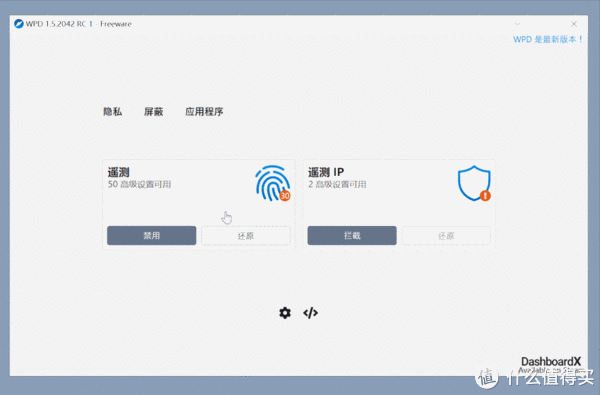Switch to the 屏蔽 tab
Viewport: 600px width, 395px height.
pyautogui.click(x=153, y=111)
